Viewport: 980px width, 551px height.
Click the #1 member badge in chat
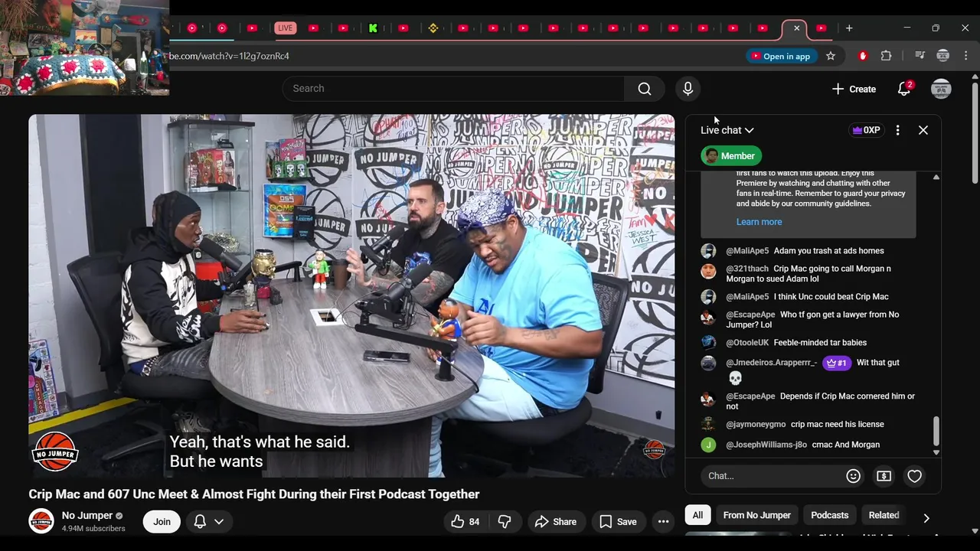pyautogui.click(x=837, y=363)
